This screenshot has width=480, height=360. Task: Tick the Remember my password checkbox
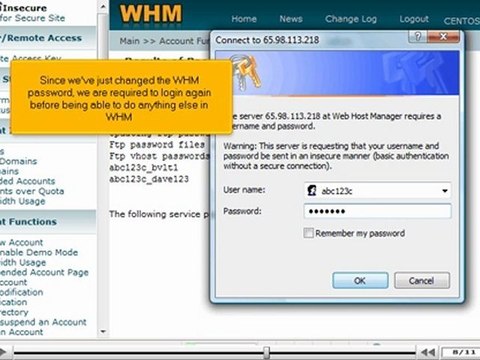(308, 233)
